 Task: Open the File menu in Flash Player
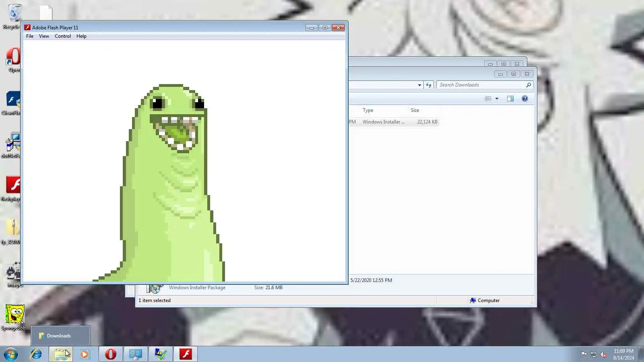[30, 36]
